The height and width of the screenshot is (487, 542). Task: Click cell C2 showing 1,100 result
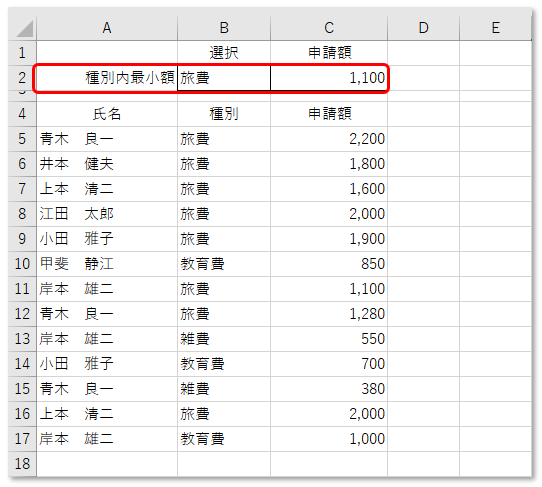coord(329,78)
